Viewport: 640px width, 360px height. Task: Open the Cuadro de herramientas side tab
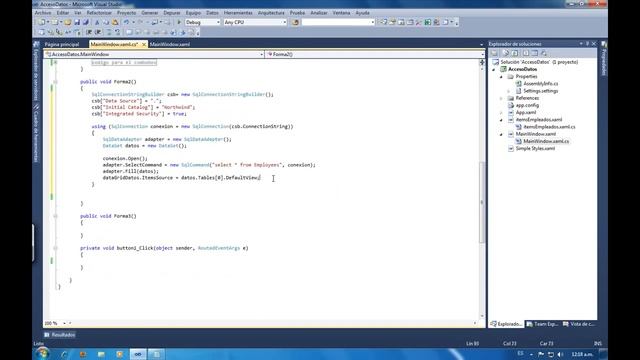click(36, 133)
